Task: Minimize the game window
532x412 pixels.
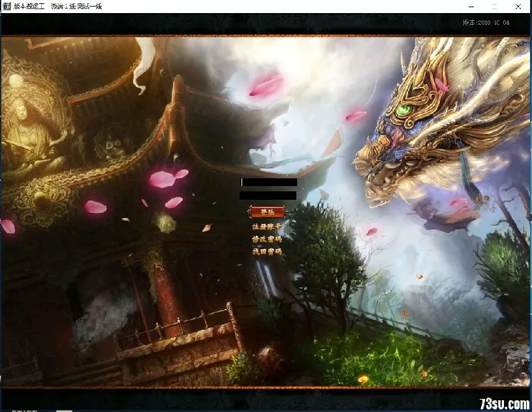Action: [472, 7]
